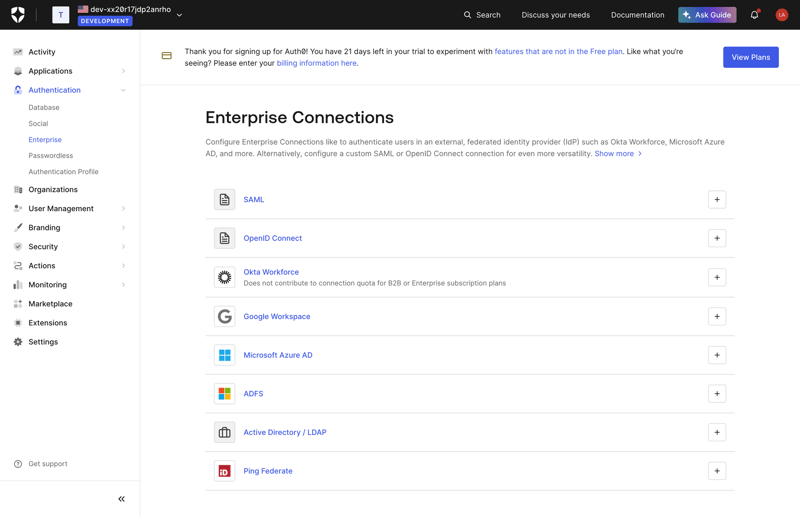Click the Okta Workforce logo icon

coord(224,277)
